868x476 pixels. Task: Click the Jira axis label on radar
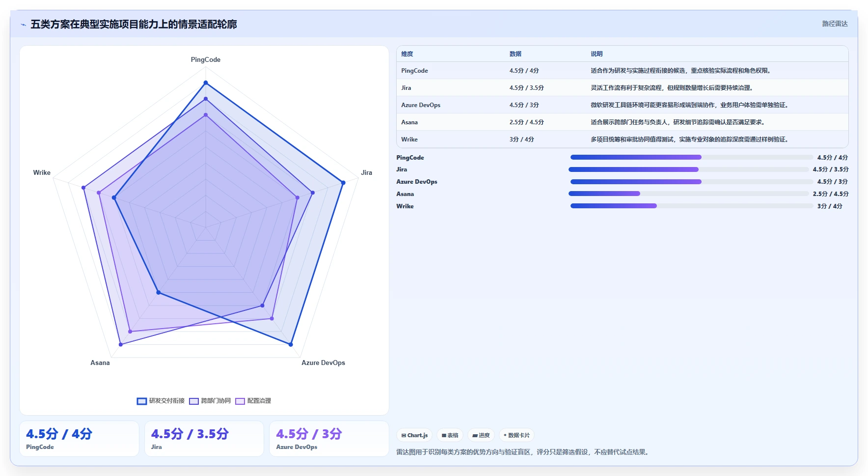367,172
